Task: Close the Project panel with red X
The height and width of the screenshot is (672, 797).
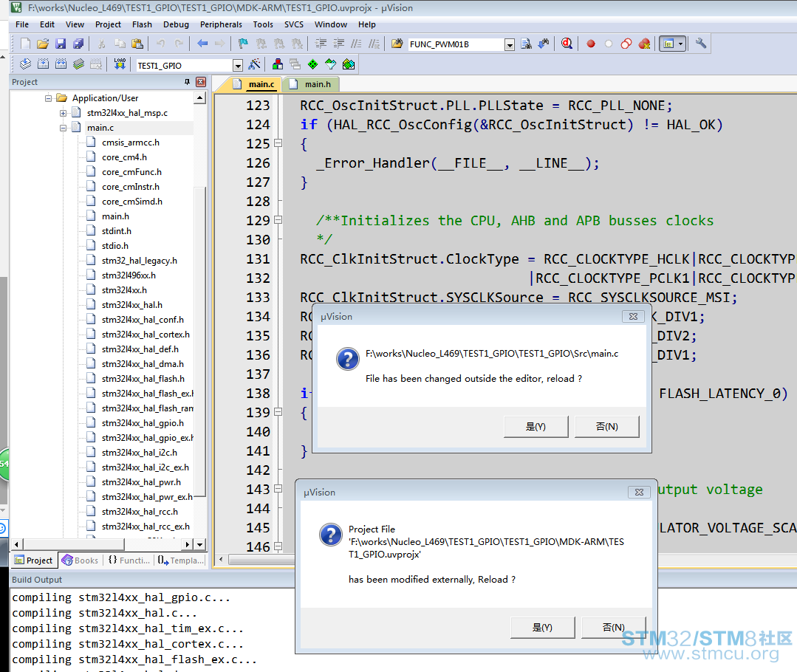Action: [202, 82]
